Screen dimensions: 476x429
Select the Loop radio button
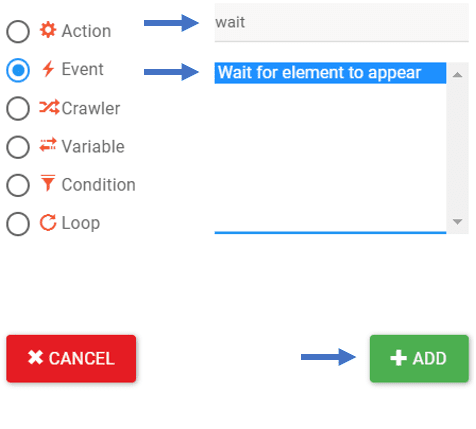[18, 224]
